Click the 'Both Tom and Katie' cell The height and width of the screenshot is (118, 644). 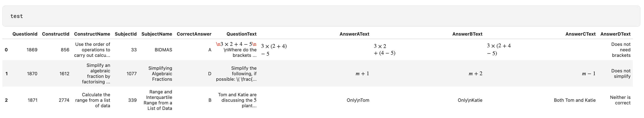pos(575,100)
